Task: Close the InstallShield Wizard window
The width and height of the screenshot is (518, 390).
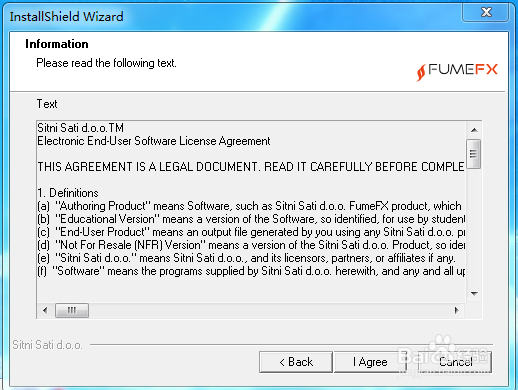Action: tap(486, 12)
